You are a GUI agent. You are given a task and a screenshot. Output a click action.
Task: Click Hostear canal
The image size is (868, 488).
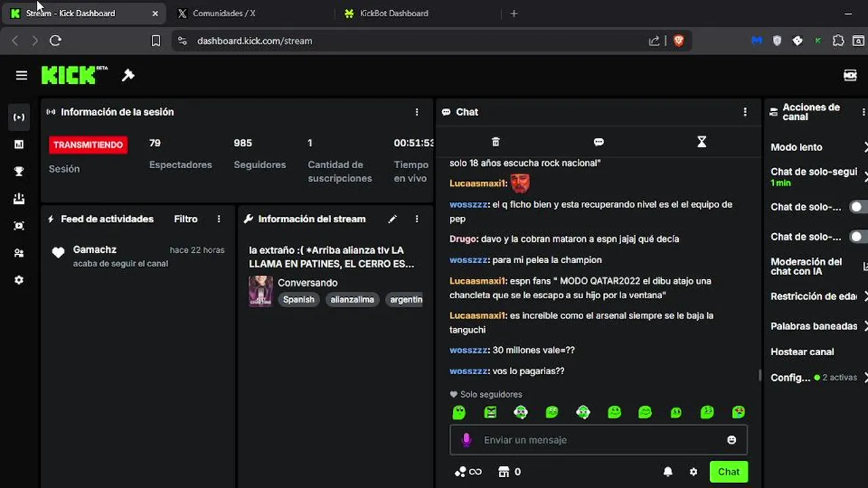coord(802,352)
